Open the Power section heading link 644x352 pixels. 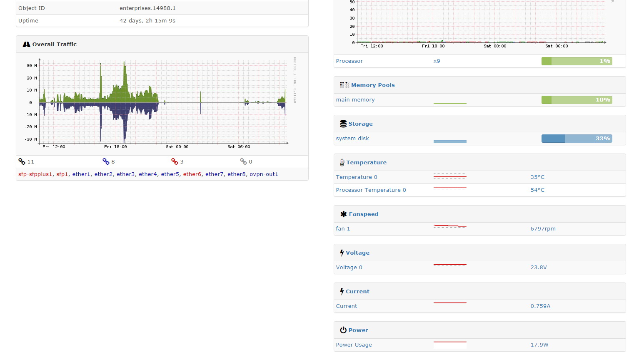pyautogui.click(x=358, y=330)
